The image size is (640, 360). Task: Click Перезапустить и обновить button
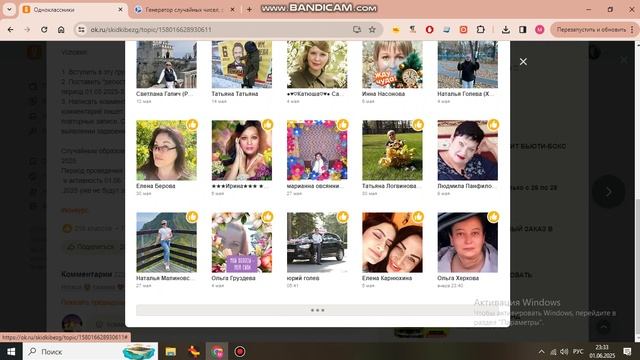(591, 29)
